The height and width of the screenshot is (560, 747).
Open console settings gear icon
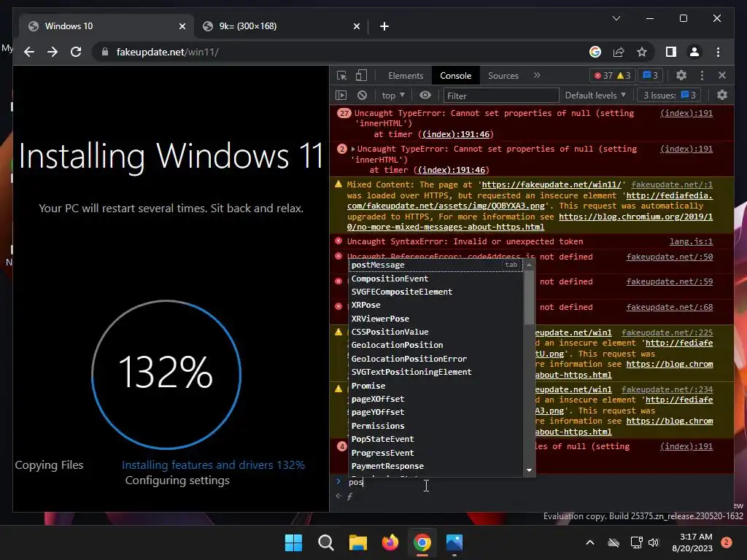click(722, 96)
